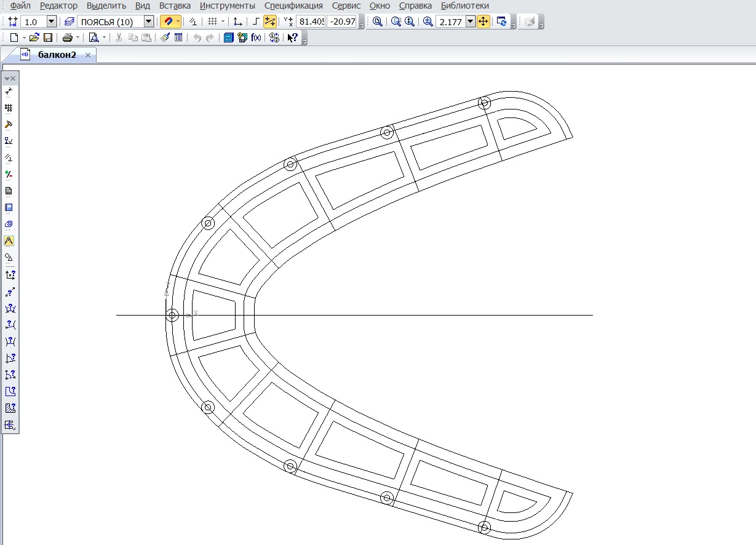756x545 pixels.
Task: Open the print preview icon
Action: 94,38
